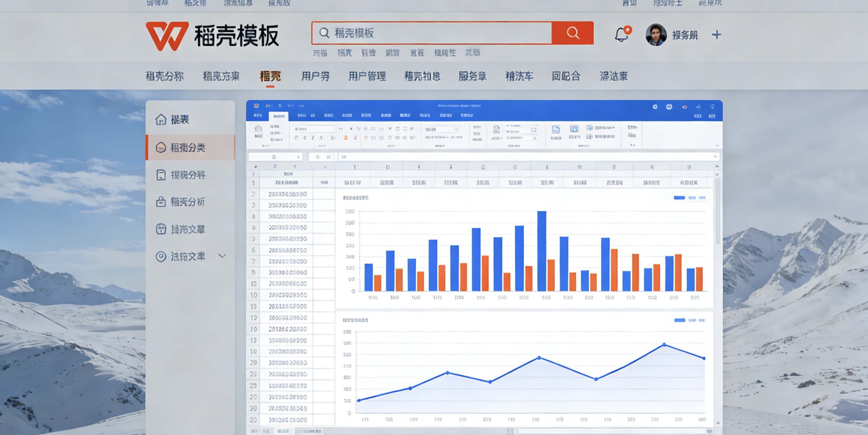Click the plus button next to the avatar

click(x=717, y=34)
